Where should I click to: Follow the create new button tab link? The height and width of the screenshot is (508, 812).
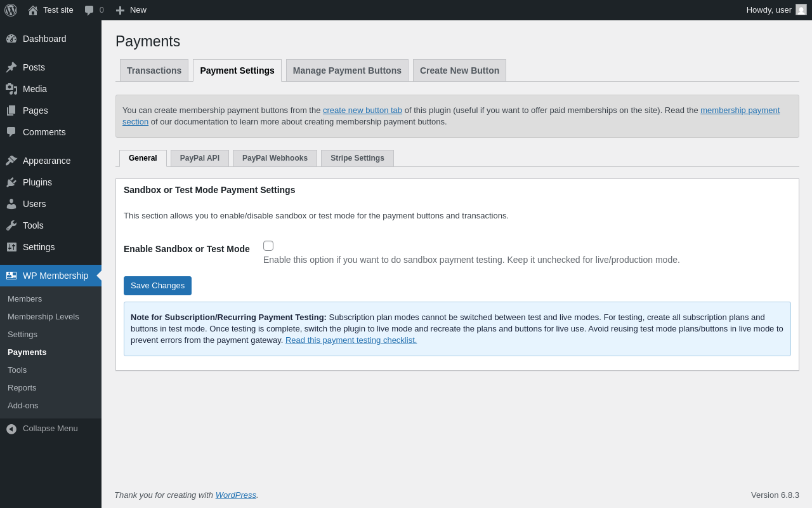tap(362, 110)
